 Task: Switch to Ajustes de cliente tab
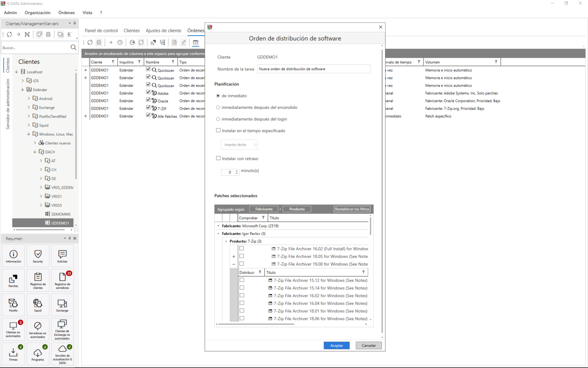(163, 31)
